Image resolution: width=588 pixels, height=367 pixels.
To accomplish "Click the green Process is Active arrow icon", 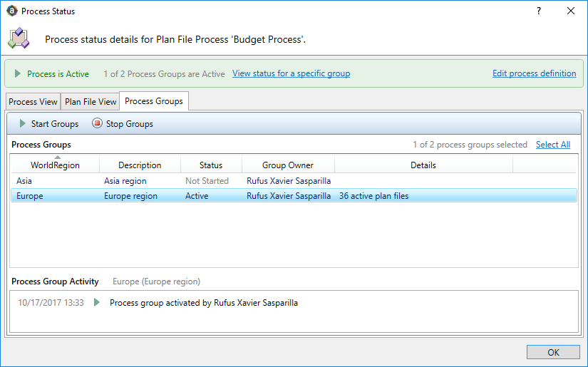I will pyautogui.click(x=17, y=73).
